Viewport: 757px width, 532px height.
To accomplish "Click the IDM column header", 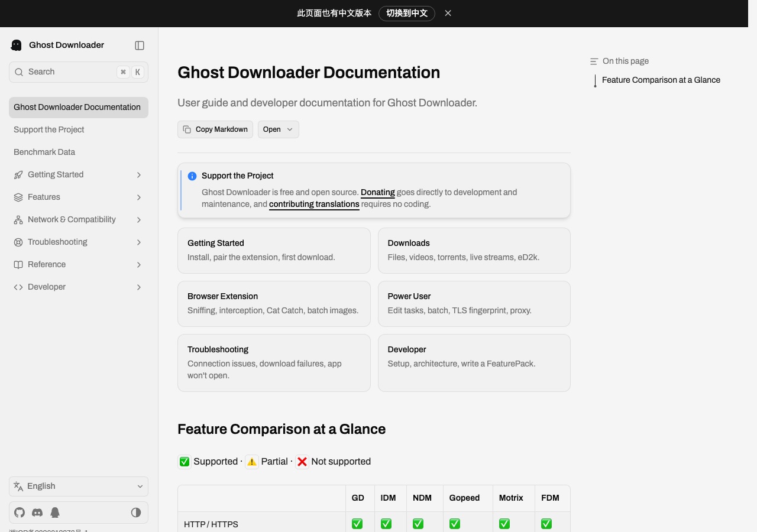I will (x=389, y=498).
